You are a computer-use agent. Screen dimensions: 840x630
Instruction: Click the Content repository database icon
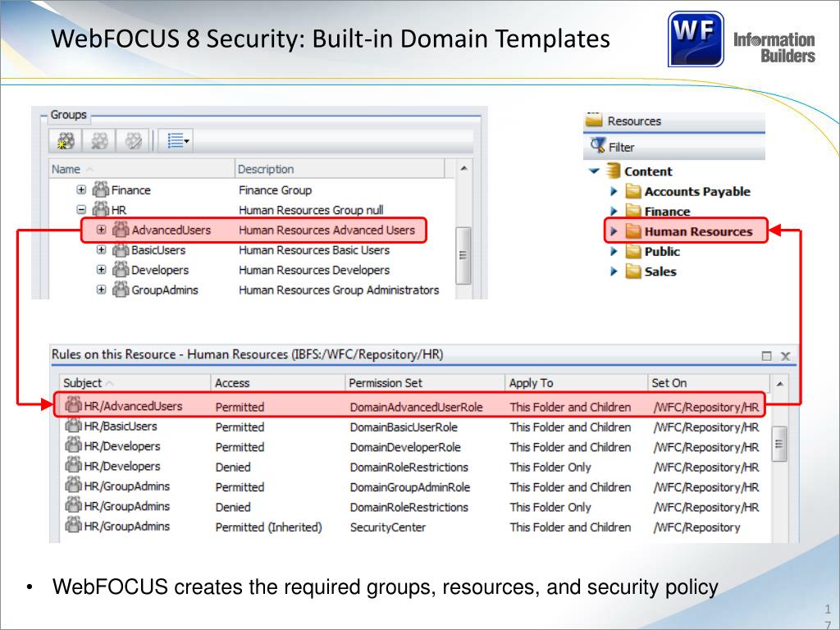coord(613,171)
